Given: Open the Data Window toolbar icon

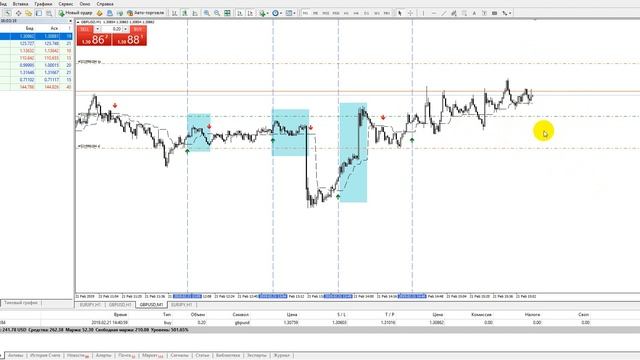Looking at the screenshot, I should point(18,13).
